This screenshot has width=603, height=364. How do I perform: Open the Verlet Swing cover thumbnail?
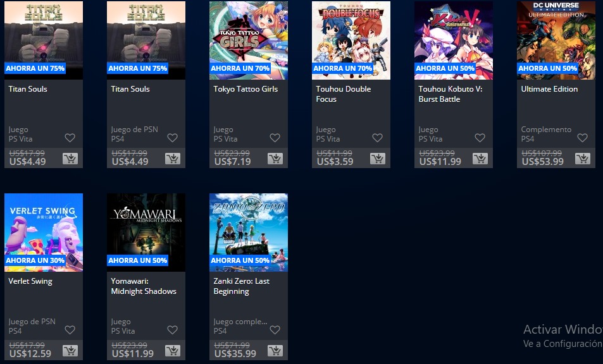[x=44, y=233]
